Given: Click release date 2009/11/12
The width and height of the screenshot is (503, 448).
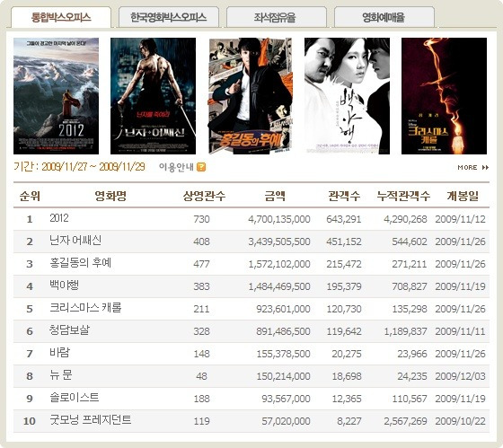Looking at the screenshot, I should [460, 219].
